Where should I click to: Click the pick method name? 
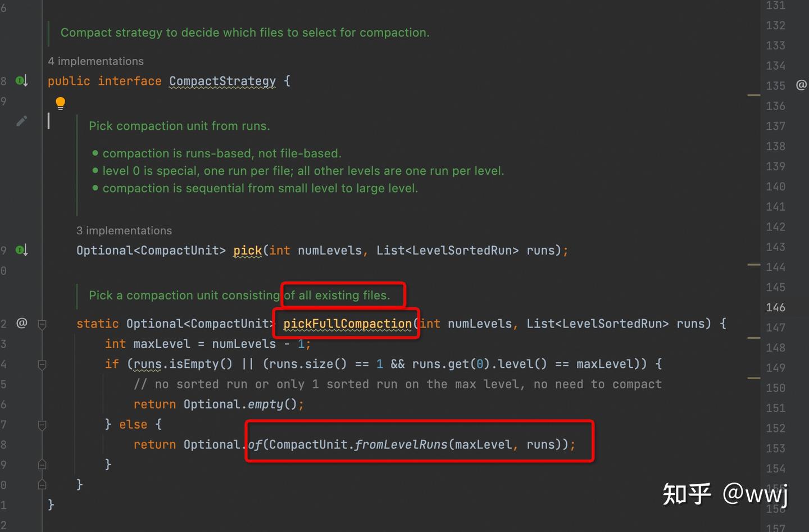(248, 251)
